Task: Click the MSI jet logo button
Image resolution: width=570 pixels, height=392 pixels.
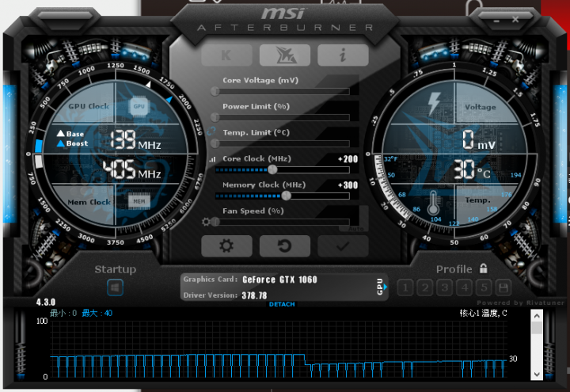Action: point(285,55)
